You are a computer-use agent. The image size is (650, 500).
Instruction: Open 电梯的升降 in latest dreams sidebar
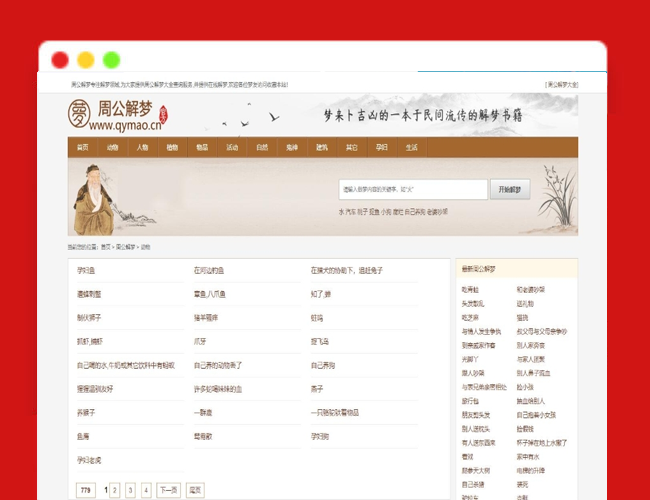[531, 471]
